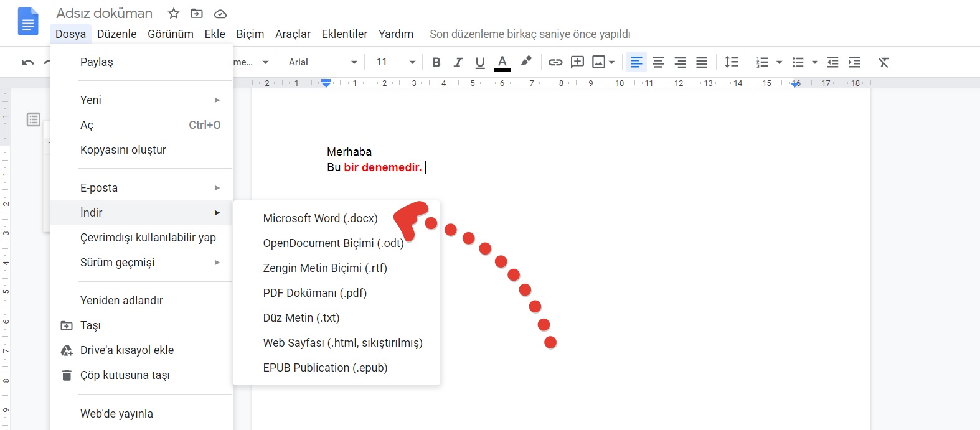Open the text color picker

click(502, 62)
